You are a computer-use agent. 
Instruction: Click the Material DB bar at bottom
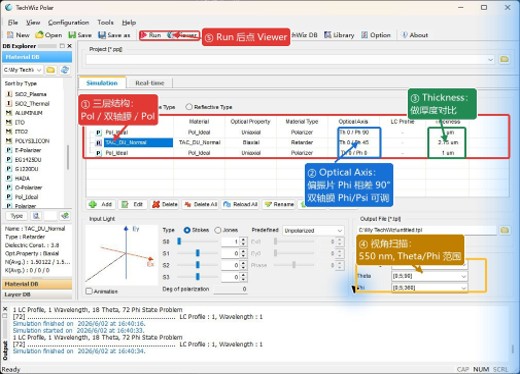(37, 284)
